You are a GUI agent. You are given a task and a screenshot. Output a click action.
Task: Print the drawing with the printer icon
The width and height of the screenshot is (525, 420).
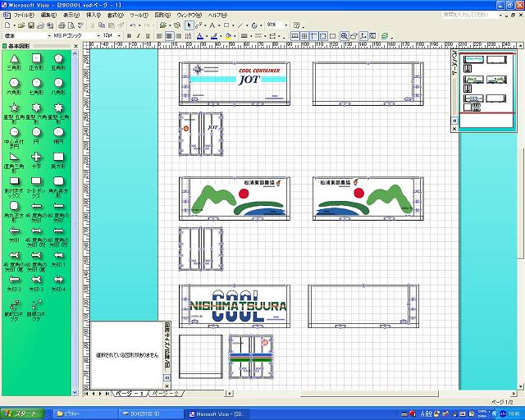coord(62,25)
